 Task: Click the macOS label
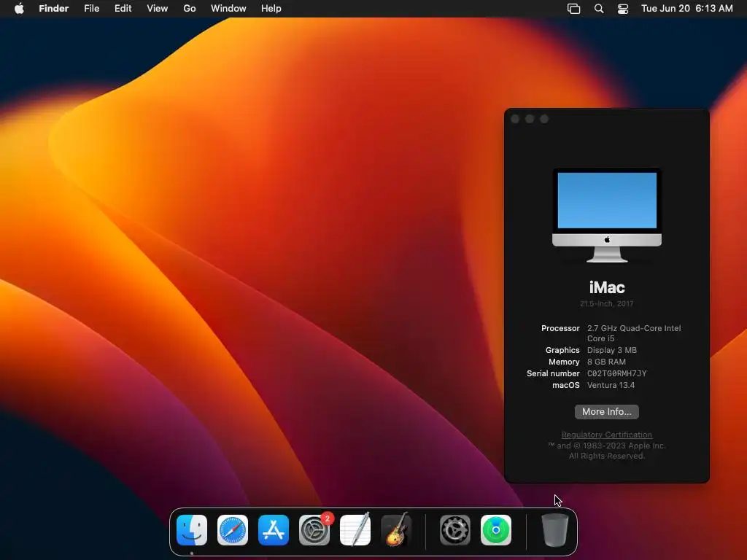(x=566, y=385)
